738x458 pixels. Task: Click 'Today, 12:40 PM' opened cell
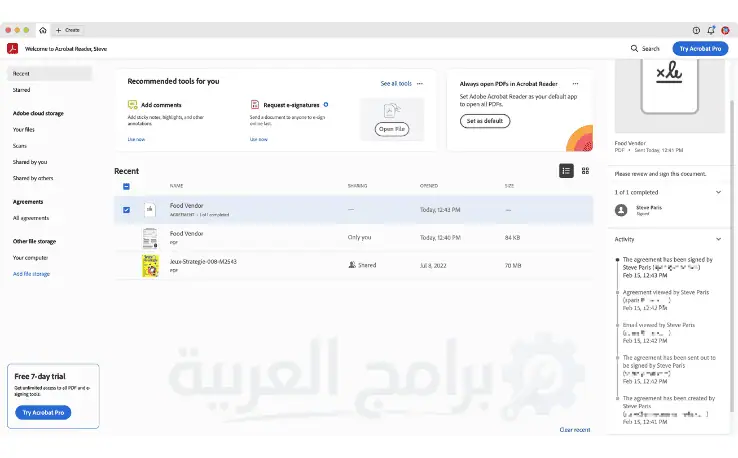(440, 238)
